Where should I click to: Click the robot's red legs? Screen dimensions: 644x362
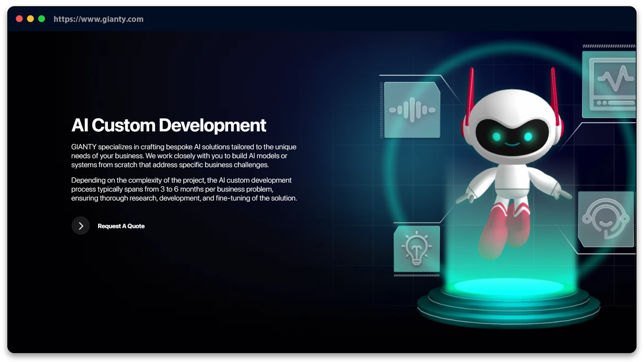(506, 228)
